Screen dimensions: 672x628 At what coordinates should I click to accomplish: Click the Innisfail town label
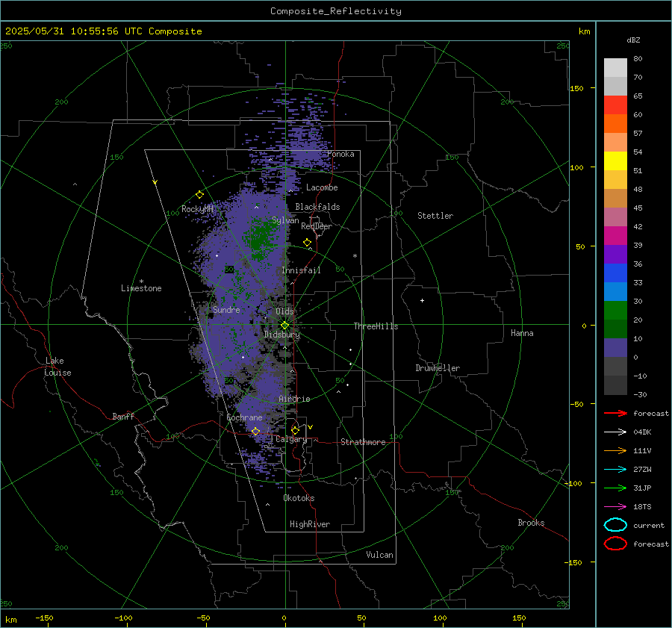(x=301, y=270)
